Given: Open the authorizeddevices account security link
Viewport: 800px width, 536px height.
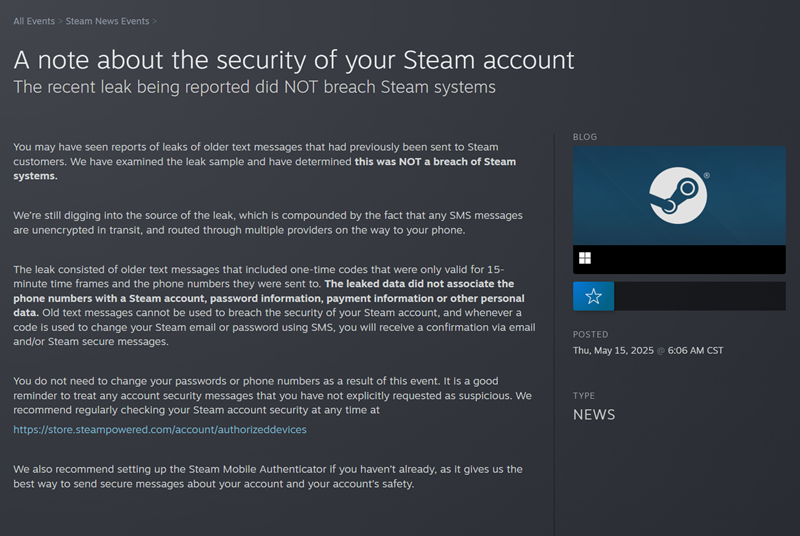Looking at the screenshot, I should (160, 430).
